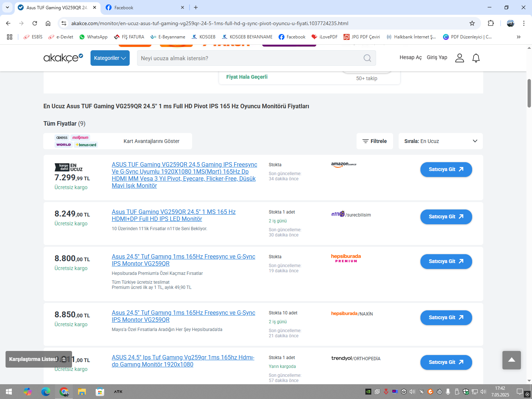
Task: Close the Facebook tab
Action: [x=183, y=7]
